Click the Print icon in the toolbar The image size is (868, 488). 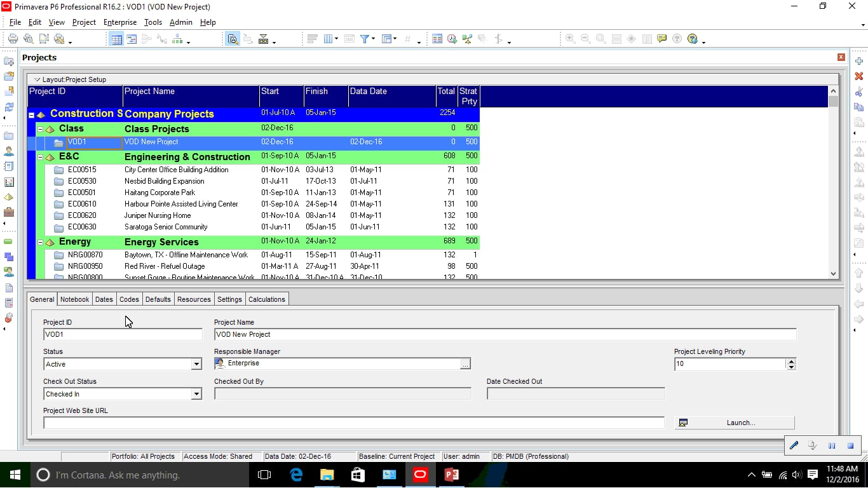coord(13,39)
